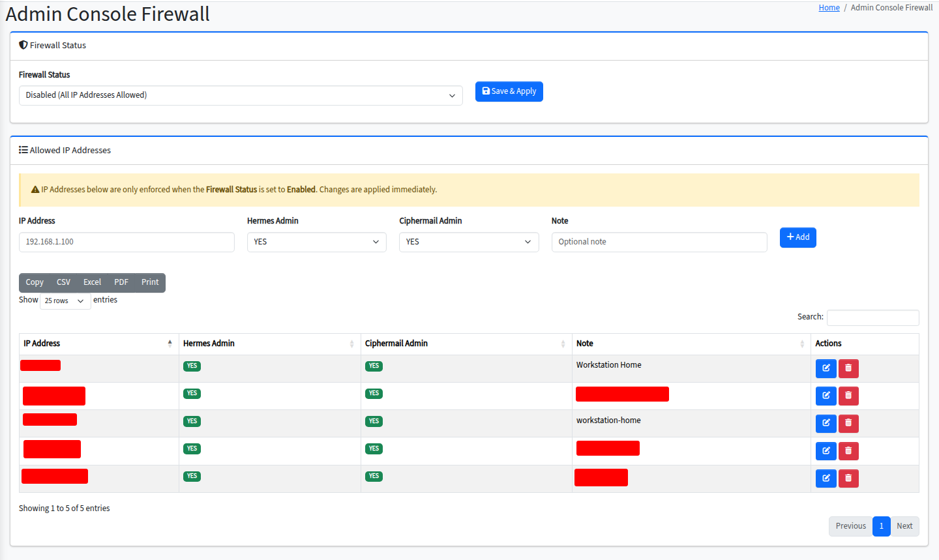939x560 pixels.
Task: Copy table data with Copy button
Action: pos(35,282)
